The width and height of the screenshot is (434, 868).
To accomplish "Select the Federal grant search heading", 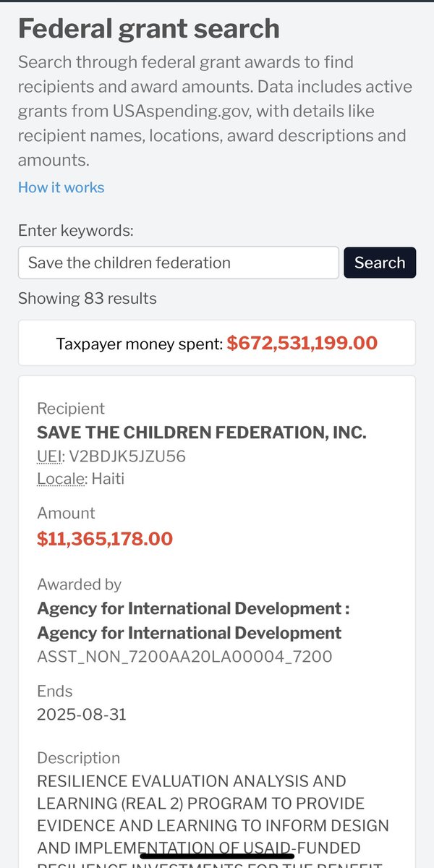I will point(148,29).
